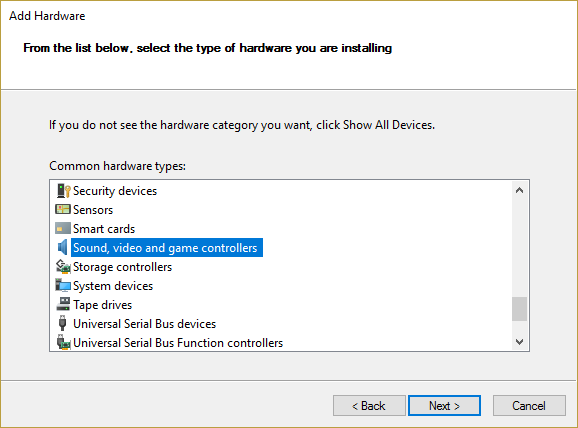
Task: Click the list scrollbar down arrow
Action: tap(519, 342)
